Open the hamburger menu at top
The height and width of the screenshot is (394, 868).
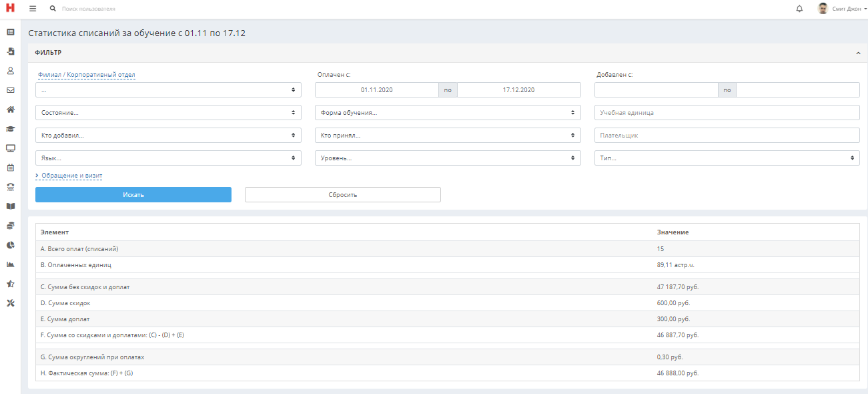click(x=33, y=9)
